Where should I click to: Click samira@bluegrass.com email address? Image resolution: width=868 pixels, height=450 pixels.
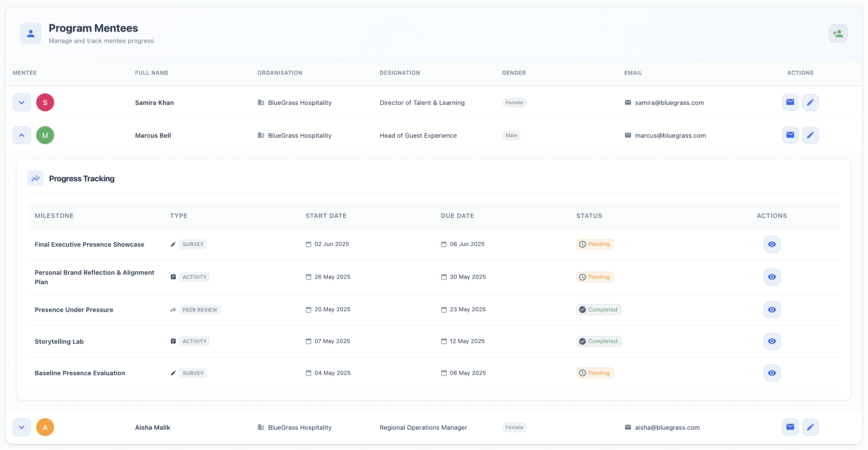[669, 103]
